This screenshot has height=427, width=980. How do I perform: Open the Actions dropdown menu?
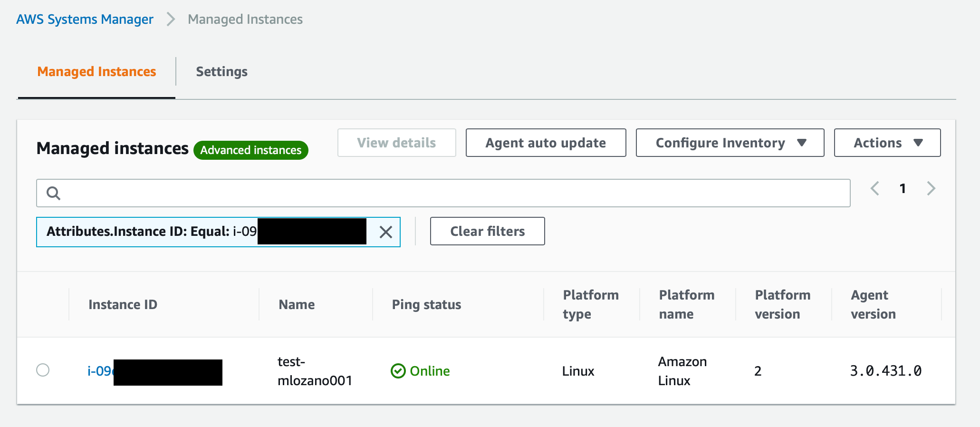click(x=887, y=143)
